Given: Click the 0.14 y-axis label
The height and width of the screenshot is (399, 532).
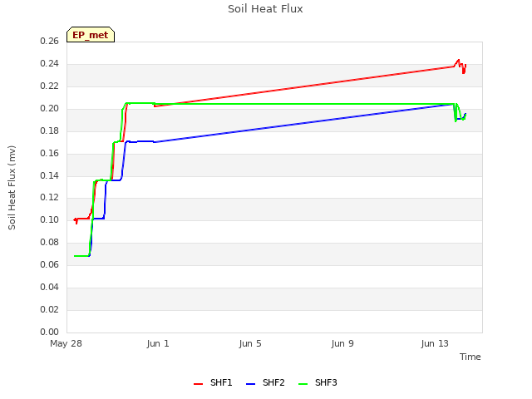Looking at the screenshot, I should [50, 175].
